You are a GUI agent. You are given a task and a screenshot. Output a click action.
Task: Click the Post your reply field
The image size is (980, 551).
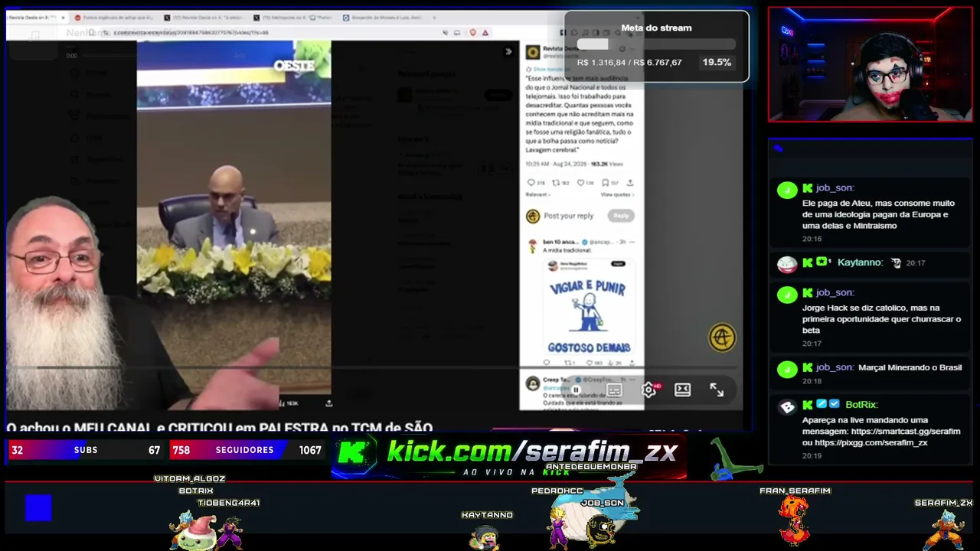569,216
